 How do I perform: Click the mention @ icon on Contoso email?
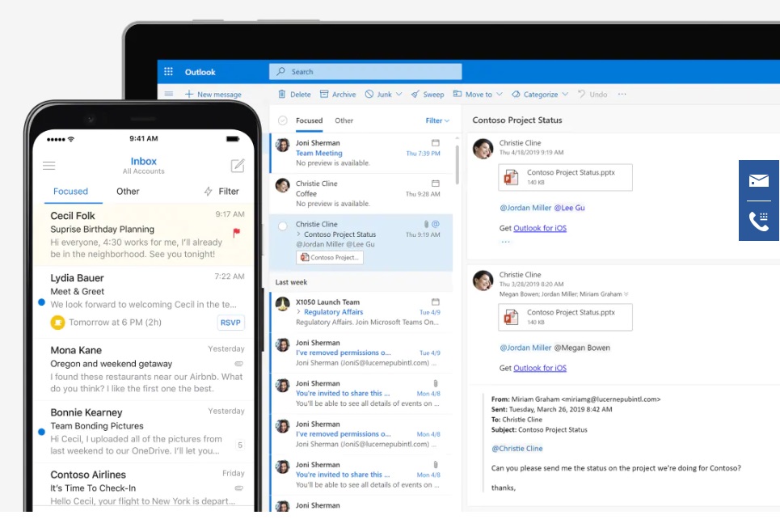pos(436,224)
